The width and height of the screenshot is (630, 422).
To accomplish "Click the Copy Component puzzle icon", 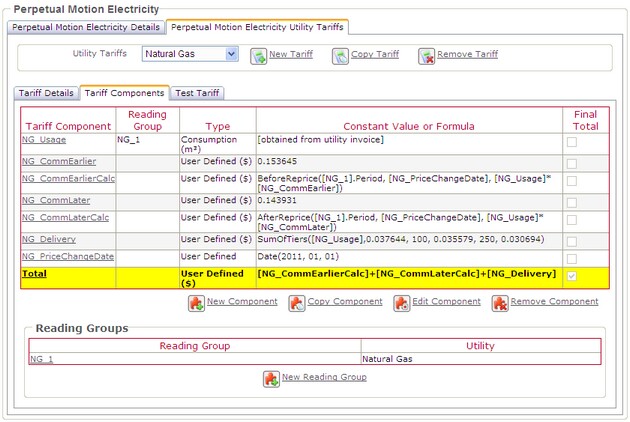I will pyautogui.click(x=297, y=303).
